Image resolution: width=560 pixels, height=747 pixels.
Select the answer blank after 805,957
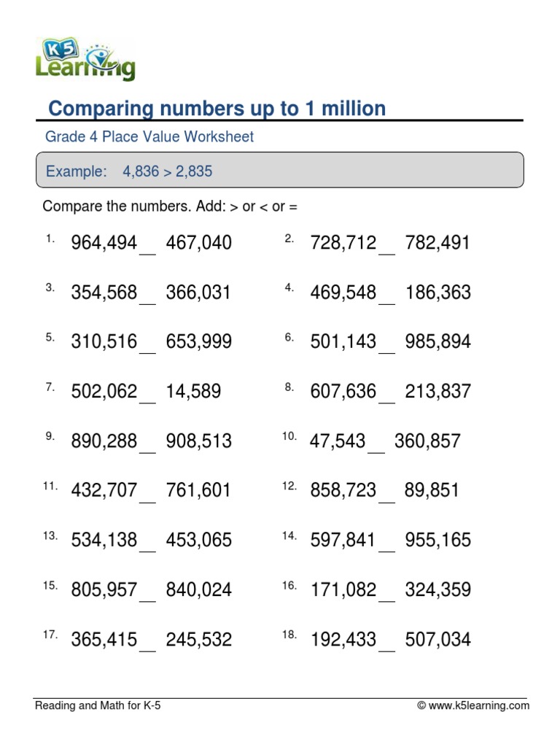(147, 595)
